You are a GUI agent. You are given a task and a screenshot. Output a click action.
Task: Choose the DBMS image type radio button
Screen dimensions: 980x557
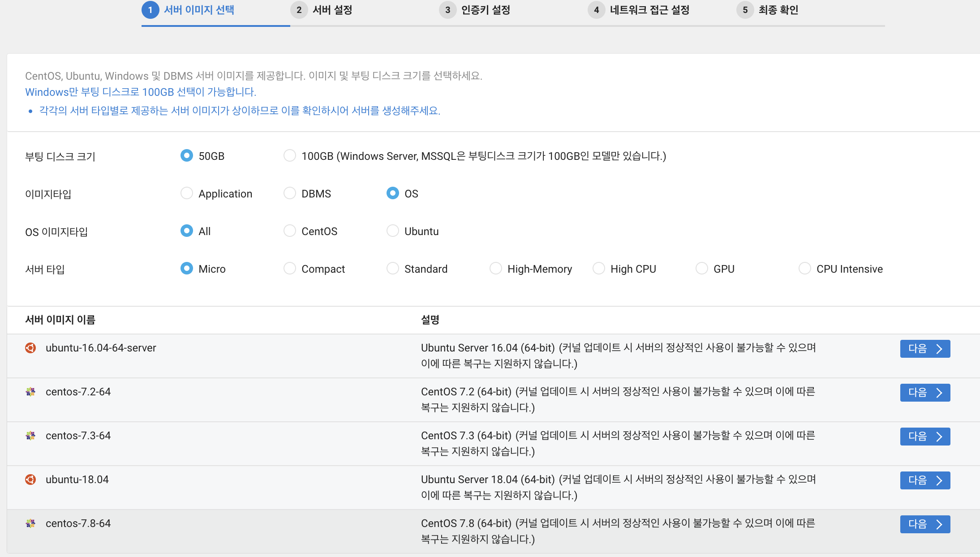click(290, 193)
